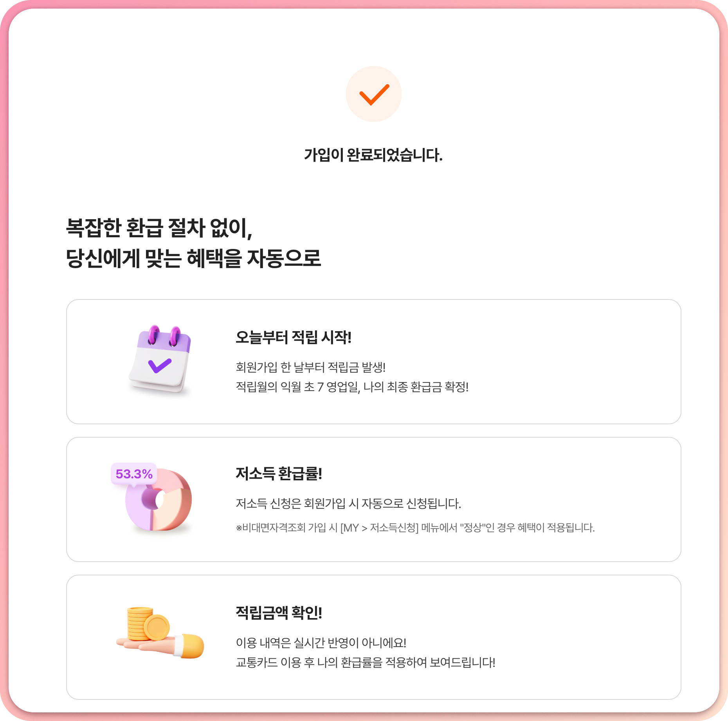Click the 회원가입 한 날부터 적립금 발생 line
This screenshot has width=728, height=721.
pyautogui.click(x=311, y=367)
